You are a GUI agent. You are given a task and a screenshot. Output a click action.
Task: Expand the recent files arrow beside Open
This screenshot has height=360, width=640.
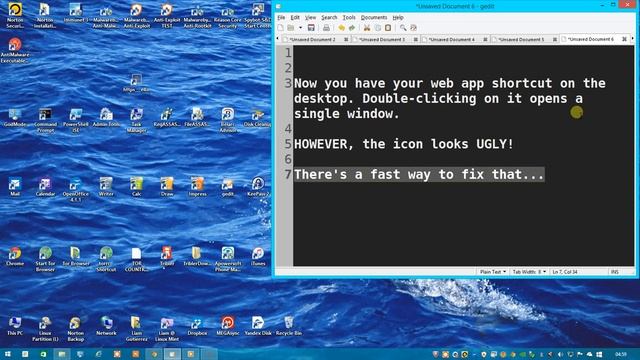(x=300, y=28)
